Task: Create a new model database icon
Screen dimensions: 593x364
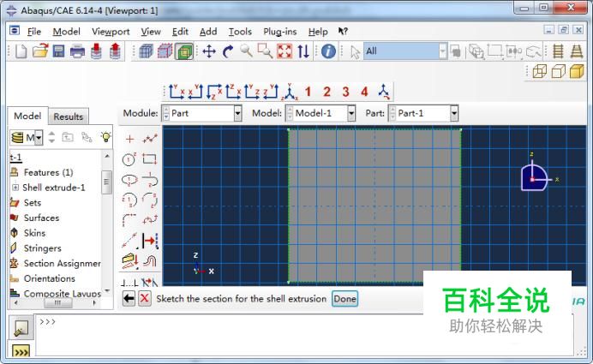Action: (x=21, y=51)
